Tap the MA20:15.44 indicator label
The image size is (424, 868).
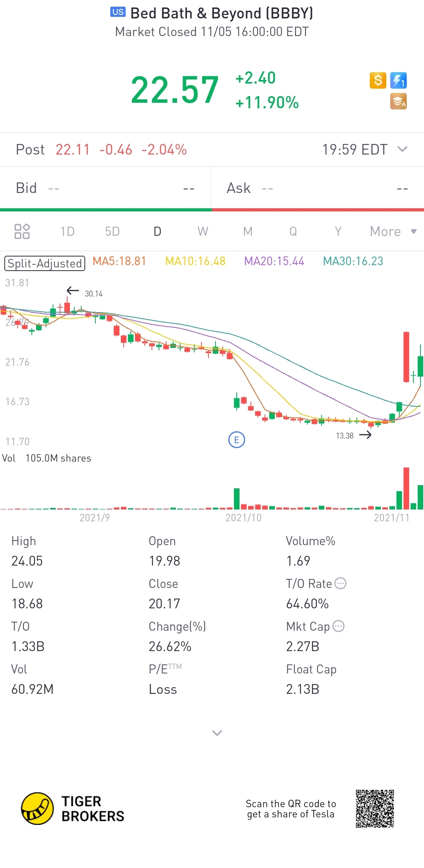[x=274, y=261]
